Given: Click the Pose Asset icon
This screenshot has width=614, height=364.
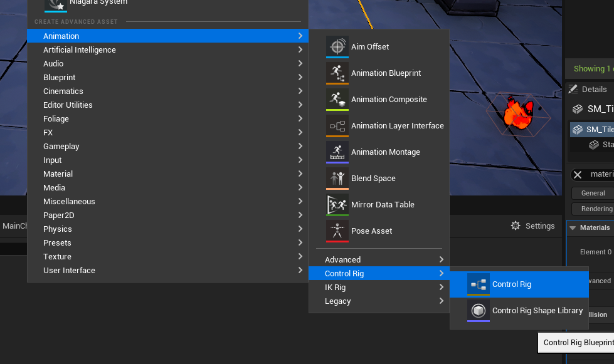Looking at the screenshot, I should pyautogui.click(x=337, y=231).
